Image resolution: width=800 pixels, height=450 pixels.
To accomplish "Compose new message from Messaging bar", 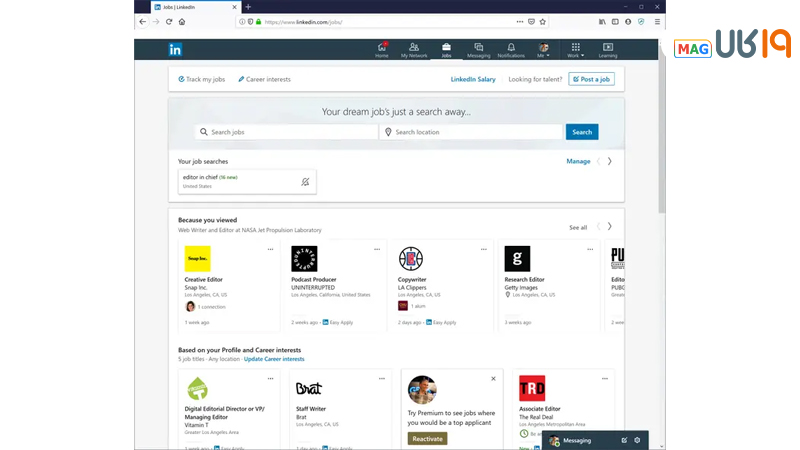I will (624, 440).
